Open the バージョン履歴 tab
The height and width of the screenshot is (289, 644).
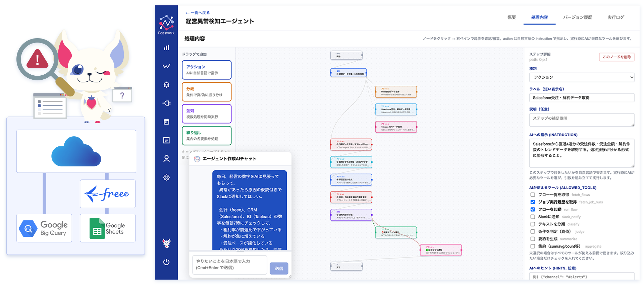(578, 17)
